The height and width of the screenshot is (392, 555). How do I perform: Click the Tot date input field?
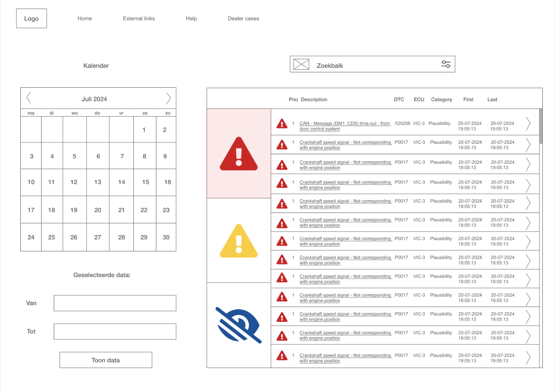pyautogui.click(x=115, y=331)
